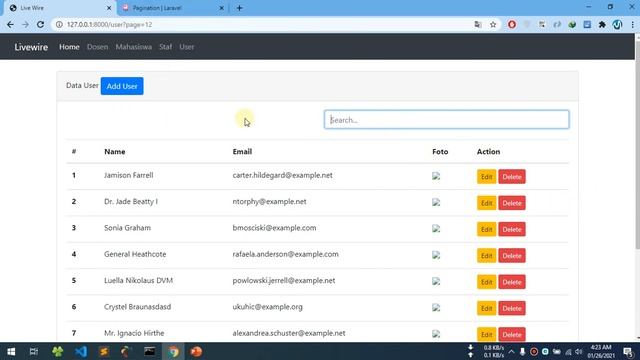The image size is (640, 360).
Task: Open Home in the navbar
Action: point(69,47)
